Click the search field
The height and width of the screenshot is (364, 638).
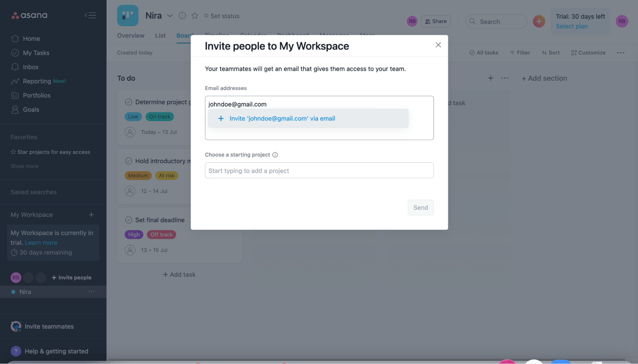tap(496, 21)
